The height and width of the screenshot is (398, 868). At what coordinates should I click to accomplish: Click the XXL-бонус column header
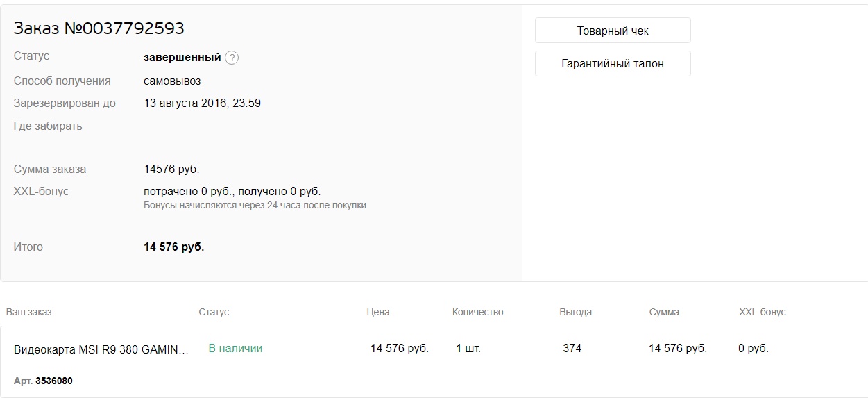(x=762, y=312)
